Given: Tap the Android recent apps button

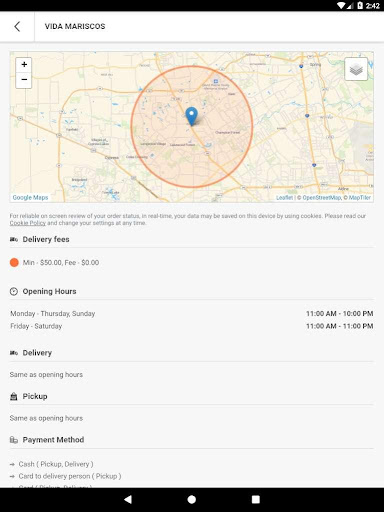Looking at the screenshot, I should click(x=256, y=499).
